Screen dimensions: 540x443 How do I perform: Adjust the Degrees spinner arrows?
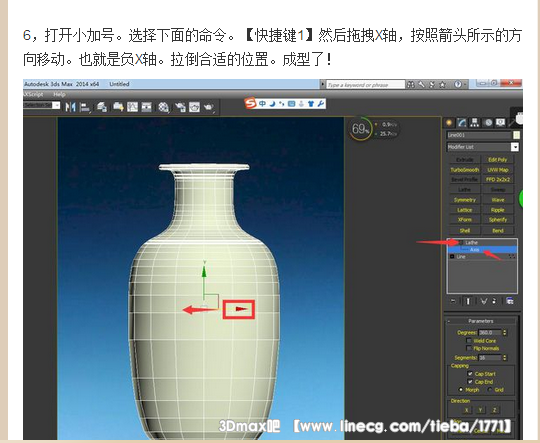505,332
